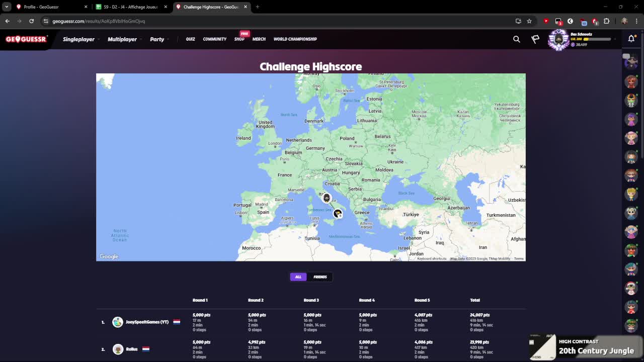Open map Keyboard shortcuts link
Image resolution: width=644 pixels, height=362 pixels.
(x=432, y=258)
